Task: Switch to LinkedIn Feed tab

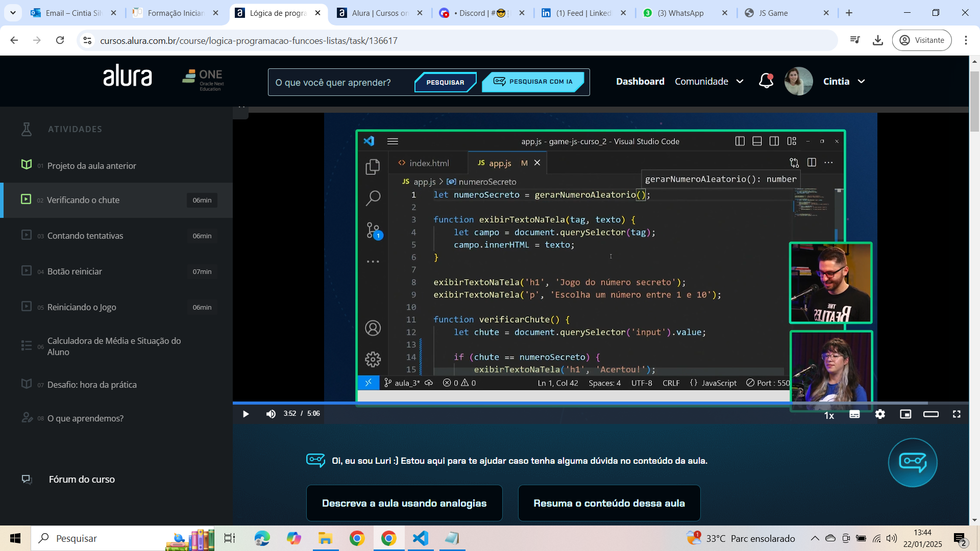Action: tap(584, 13)
